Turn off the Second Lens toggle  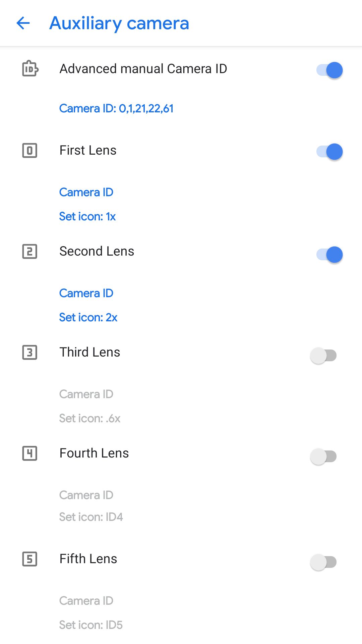pos(329,255)
